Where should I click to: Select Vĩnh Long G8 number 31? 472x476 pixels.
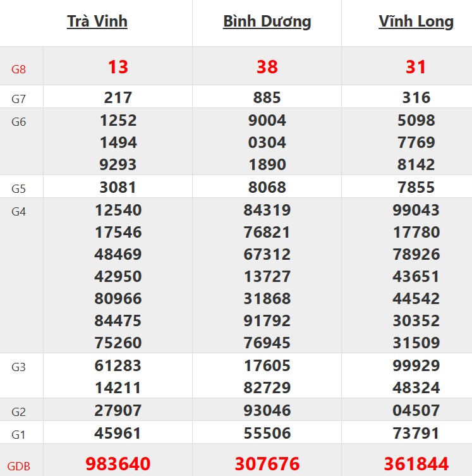(x=416, y=67)
